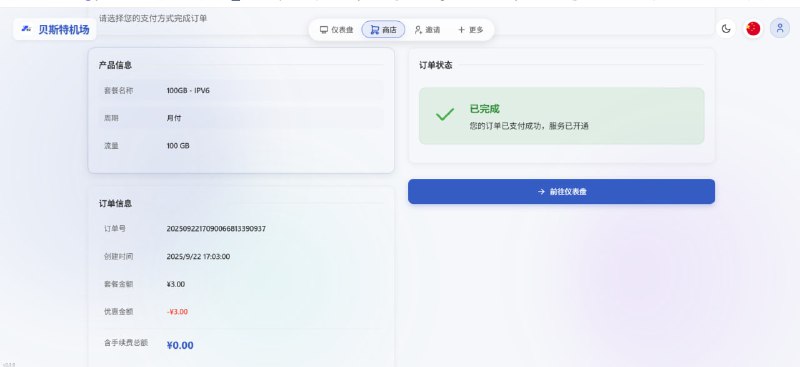Click the -¥3.00 discount amount
The height and width of the screenshot is (367, 800).
pos(177,311)
